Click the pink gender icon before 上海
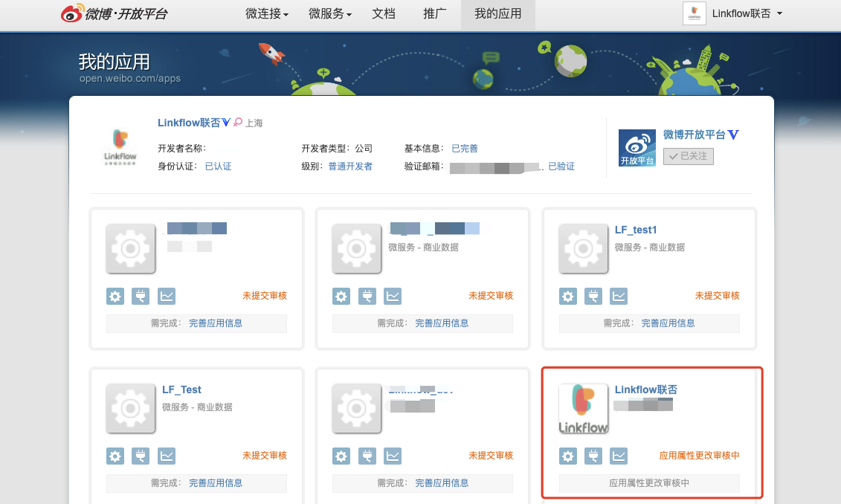This screenshot has height=504, width=841. (238, 123)
